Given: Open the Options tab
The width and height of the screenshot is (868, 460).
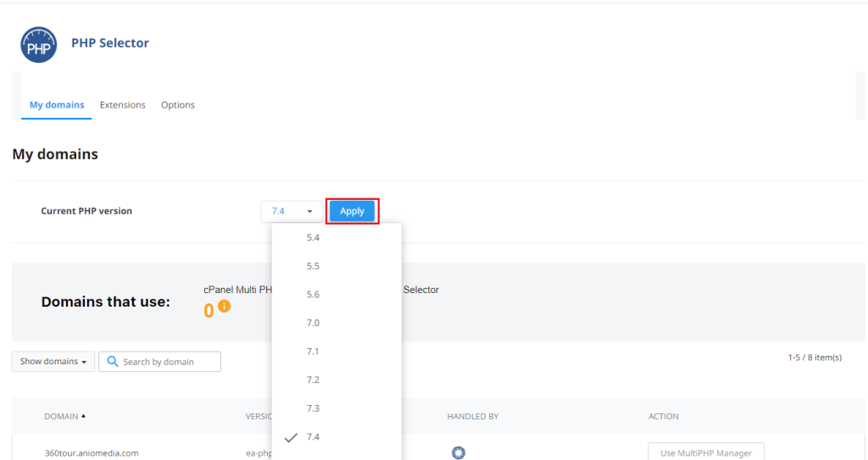Looking at the screenshot, I should (x=178, y=105).
